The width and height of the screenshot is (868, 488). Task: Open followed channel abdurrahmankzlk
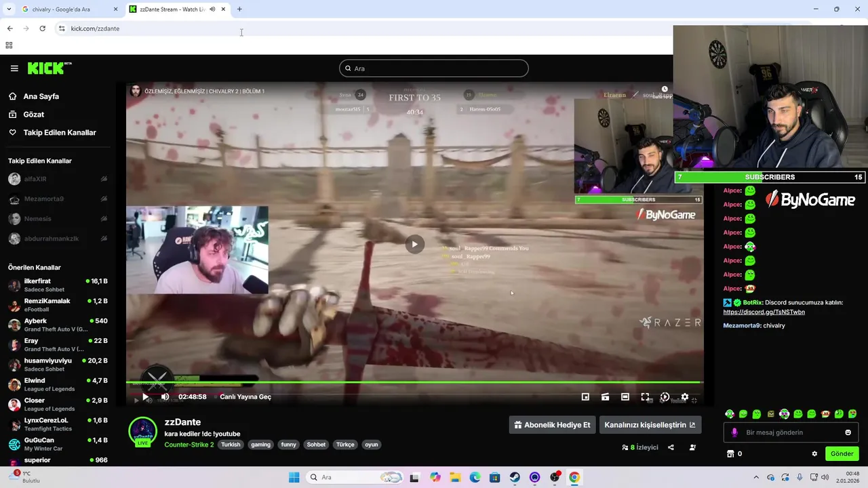tap(58, 239)
